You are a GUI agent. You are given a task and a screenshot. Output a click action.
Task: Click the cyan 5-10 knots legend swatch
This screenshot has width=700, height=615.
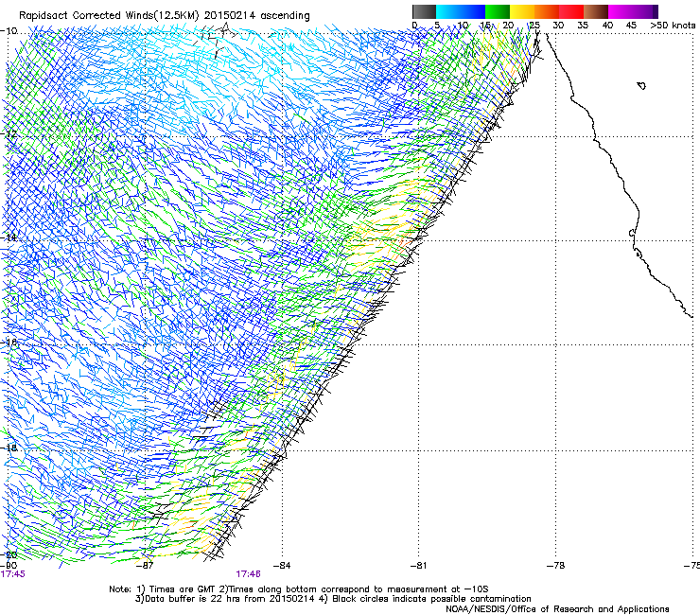(x=448, y=11)
